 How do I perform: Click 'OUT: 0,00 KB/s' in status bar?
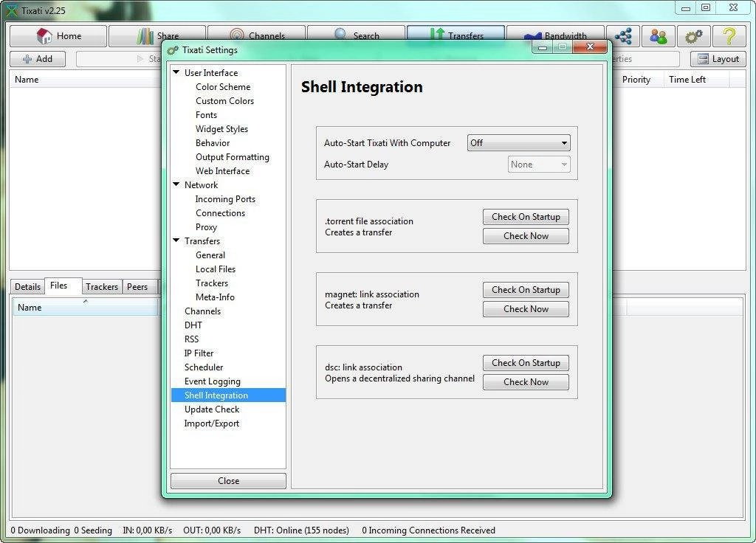(x=212, y=530)
